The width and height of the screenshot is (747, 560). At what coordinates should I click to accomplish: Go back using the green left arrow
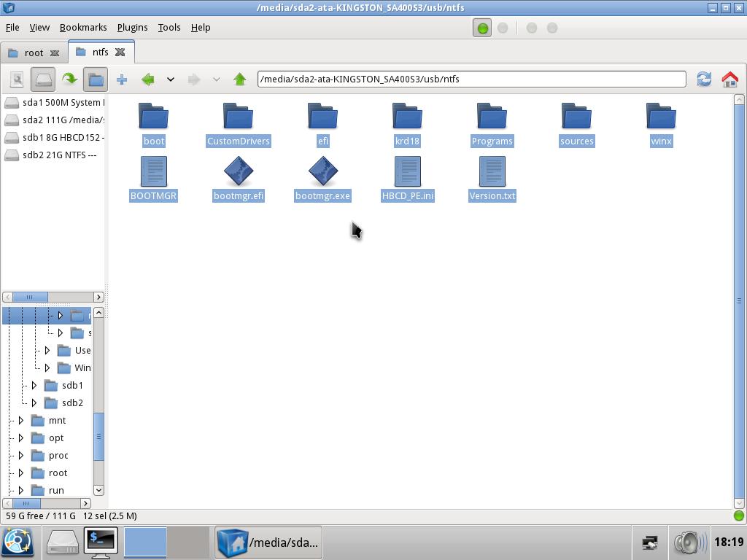tap(148, 79)
